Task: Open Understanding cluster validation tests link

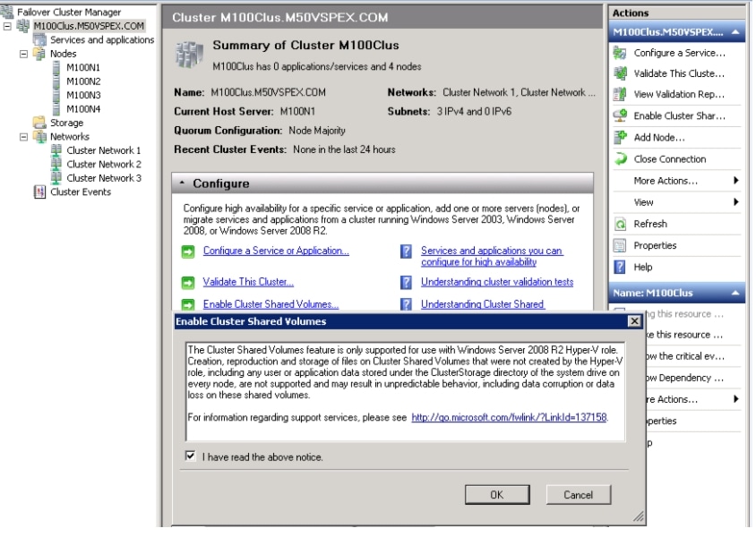Action: 497,282
